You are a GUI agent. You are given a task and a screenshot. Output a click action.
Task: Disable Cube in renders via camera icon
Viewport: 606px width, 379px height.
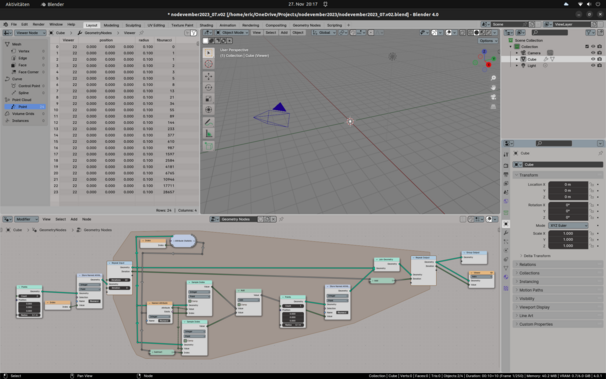pyautogui.click(x=599, y=59)
